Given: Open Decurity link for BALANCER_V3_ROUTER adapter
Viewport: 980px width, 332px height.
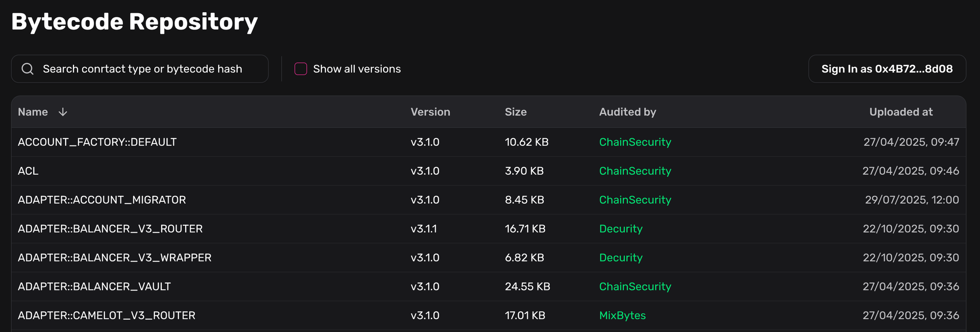Looking at the screenshot, I should click(x=620, y=229).
